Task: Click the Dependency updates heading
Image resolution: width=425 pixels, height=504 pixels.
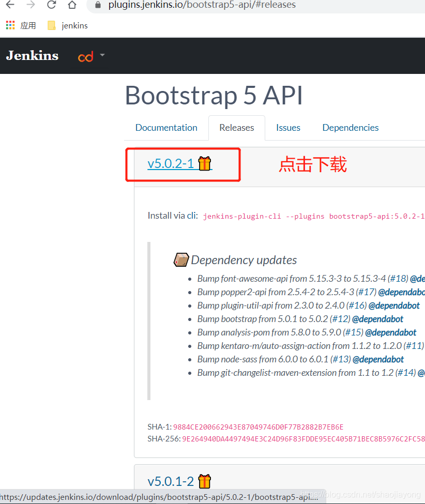Action: (244, 260)
